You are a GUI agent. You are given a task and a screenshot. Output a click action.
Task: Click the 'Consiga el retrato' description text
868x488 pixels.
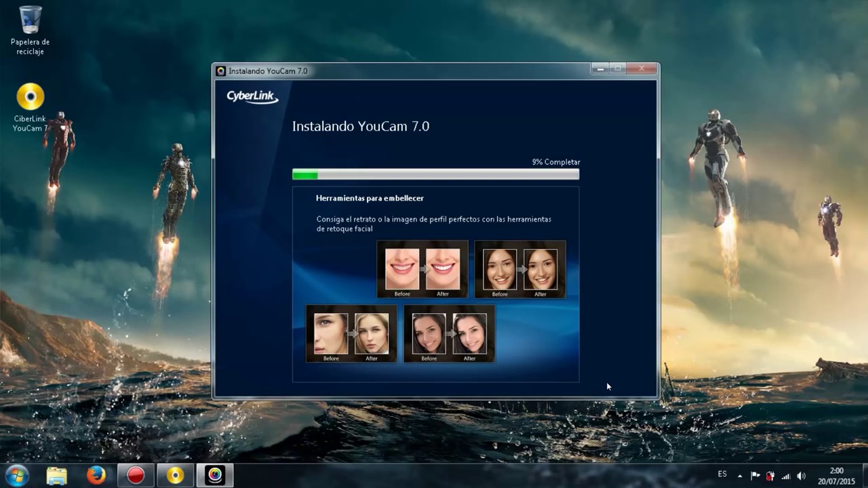[434, 224]
